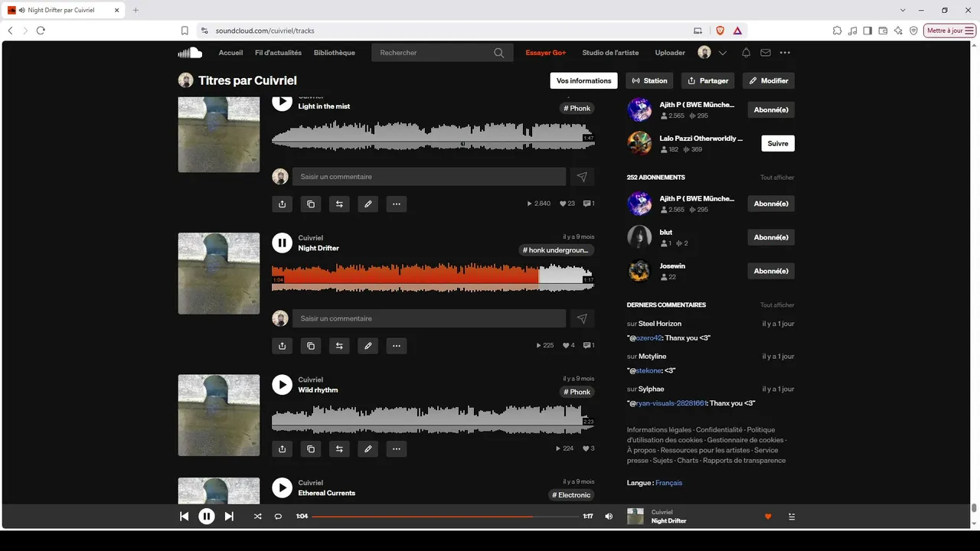Open more options for Light in the mist

click(x=397, y=204)
